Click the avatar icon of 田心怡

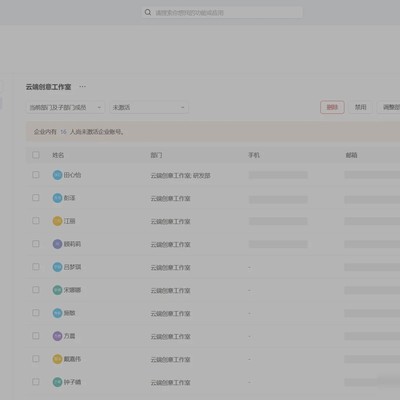[x=57, y=175]
